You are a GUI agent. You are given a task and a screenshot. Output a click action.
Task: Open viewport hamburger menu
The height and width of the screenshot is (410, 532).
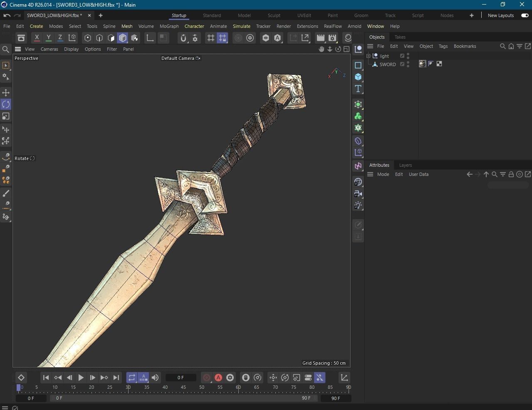[x=18, y=49]
